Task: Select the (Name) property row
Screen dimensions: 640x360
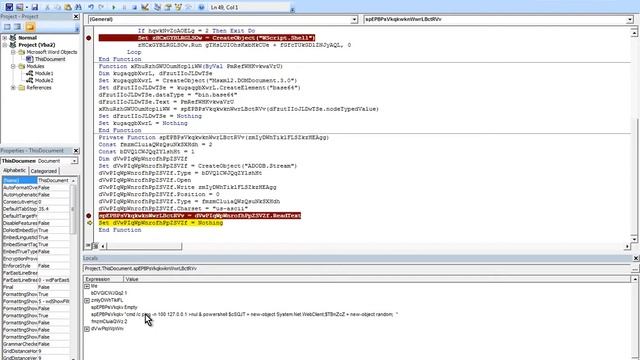Action: pos(36,180)
